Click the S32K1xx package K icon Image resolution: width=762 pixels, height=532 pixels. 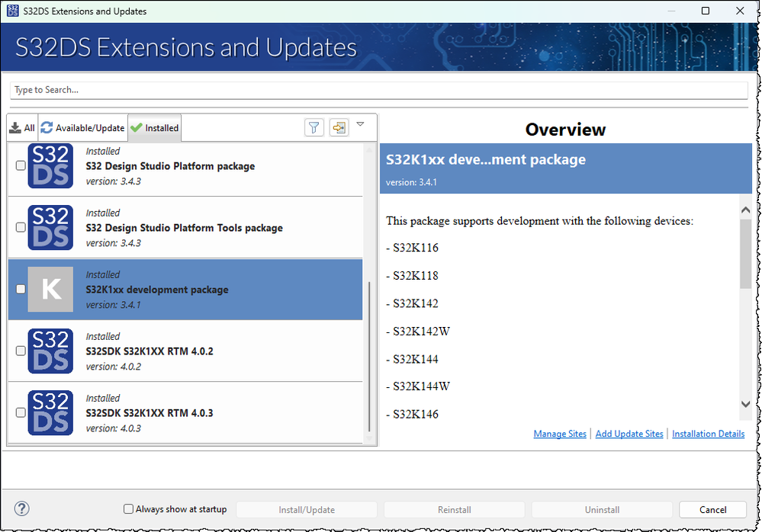[50, 289]
